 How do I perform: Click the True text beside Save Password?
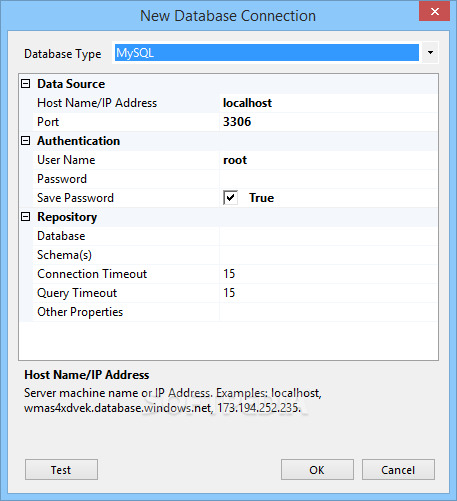coord(262,198)
